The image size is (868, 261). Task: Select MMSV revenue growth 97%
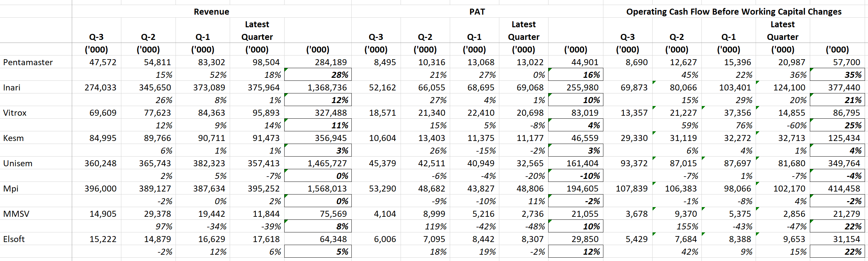point(164,227)
